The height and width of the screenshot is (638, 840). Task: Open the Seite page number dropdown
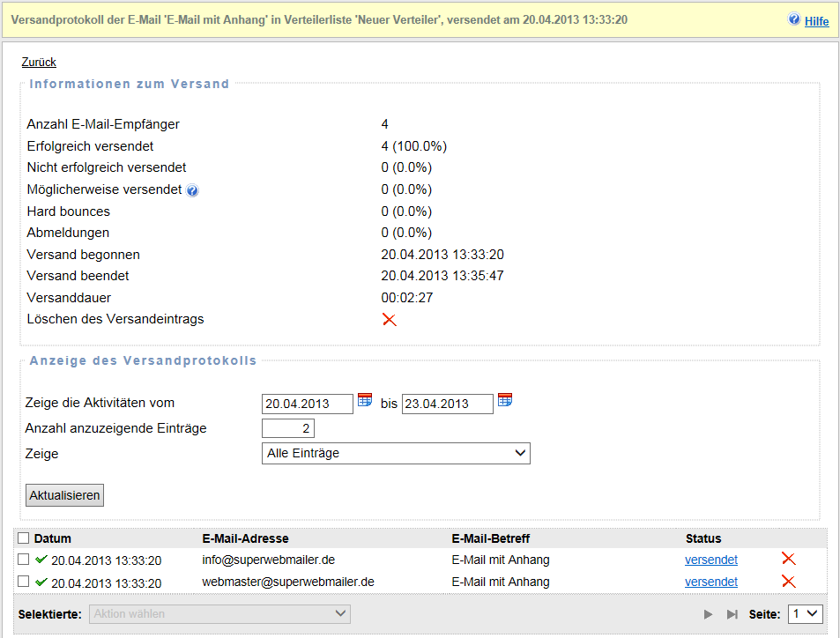point(805,613)
